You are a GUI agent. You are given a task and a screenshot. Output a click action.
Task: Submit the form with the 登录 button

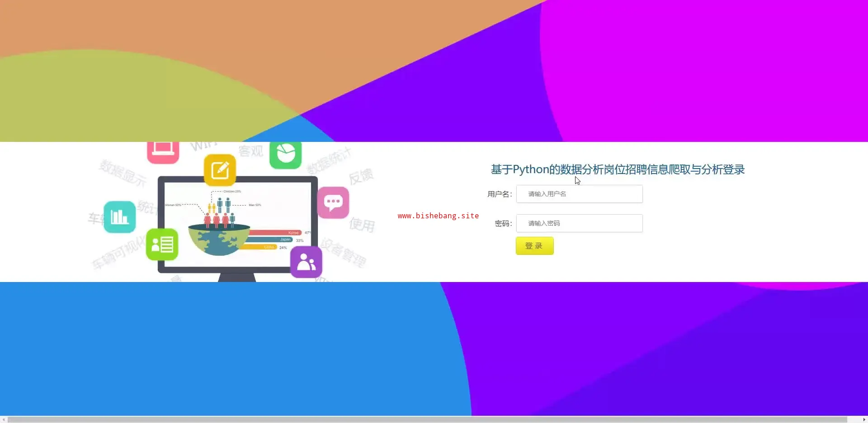point(534,246)
